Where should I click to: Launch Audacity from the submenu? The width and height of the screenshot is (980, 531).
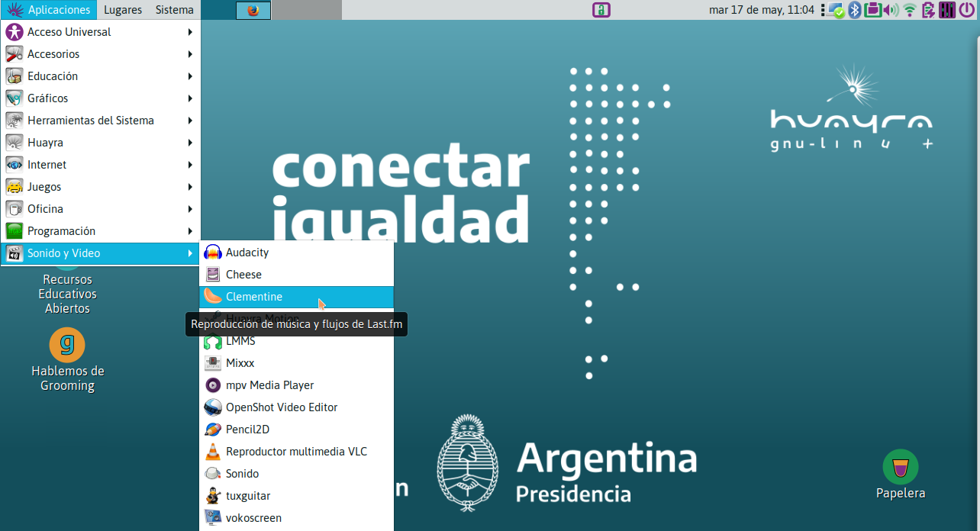pos(246,252)
